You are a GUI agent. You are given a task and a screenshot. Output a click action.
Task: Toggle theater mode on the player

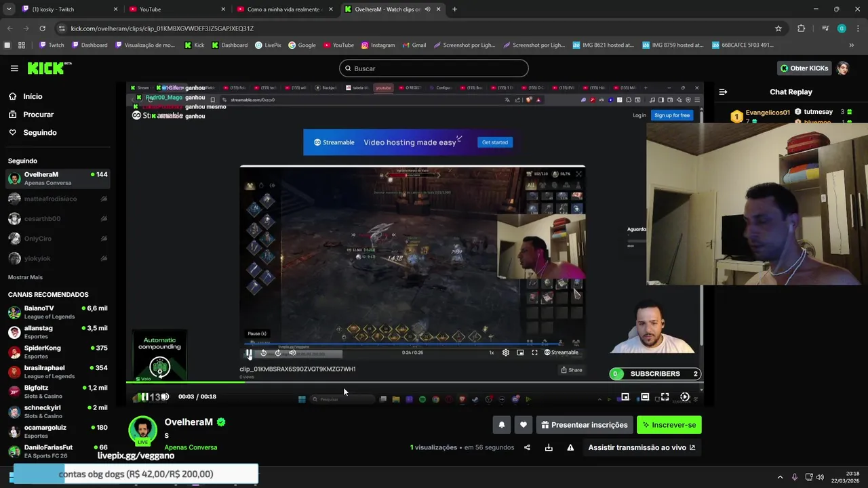point(645,397)
